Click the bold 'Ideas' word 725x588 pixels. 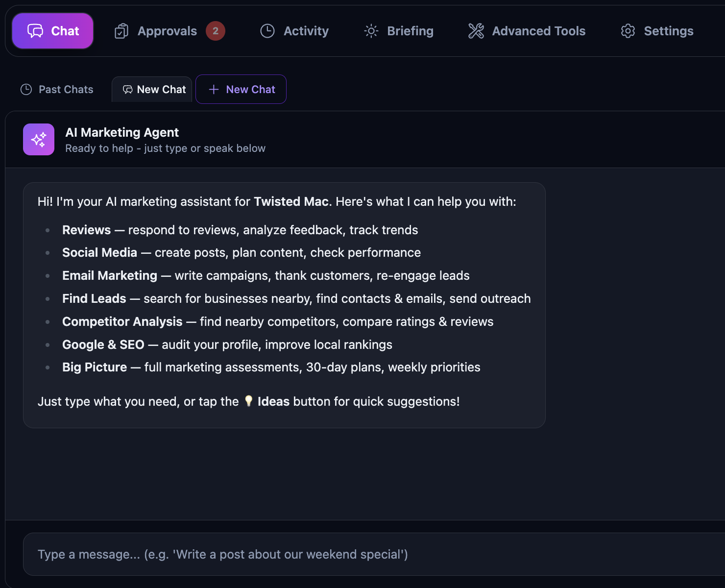pyautogui.click(x=273, y=401)
